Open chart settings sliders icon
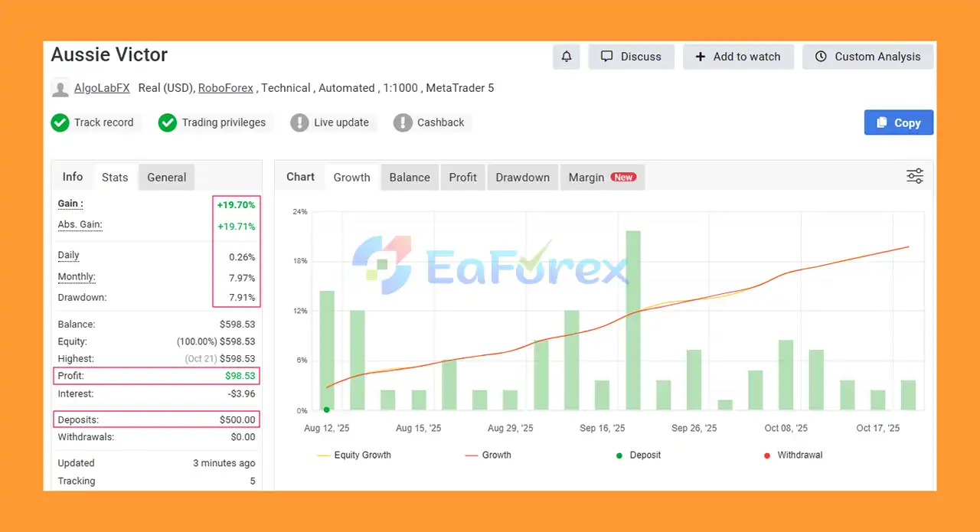The width and height of the screenshot is (980, 532). [x=914, y=177]
